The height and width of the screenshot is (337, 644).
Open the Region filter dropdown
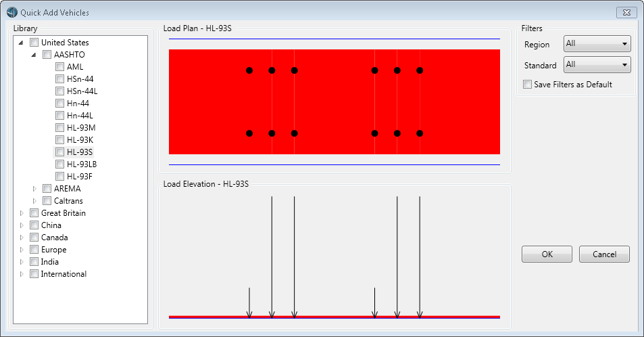point(597,44)
